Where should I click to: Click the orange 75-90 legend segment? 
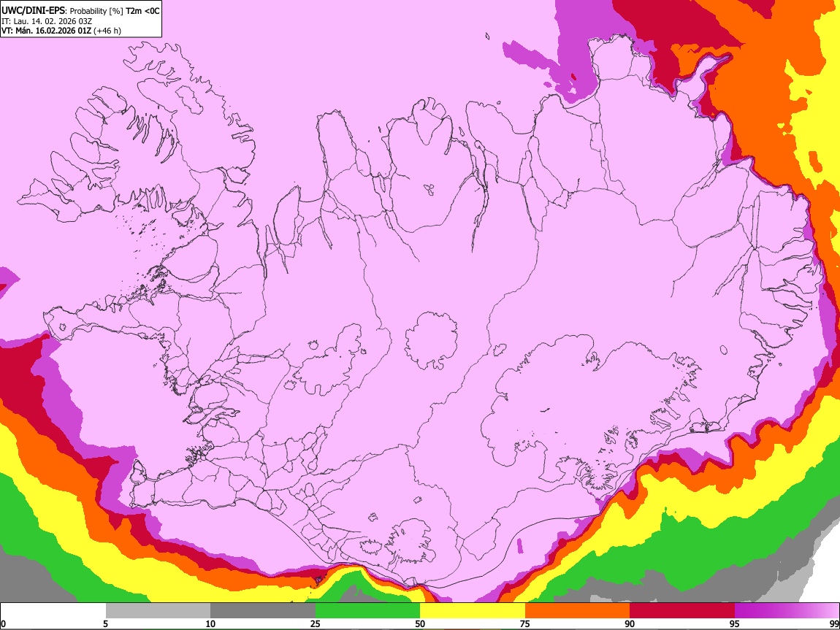point(578,611)
